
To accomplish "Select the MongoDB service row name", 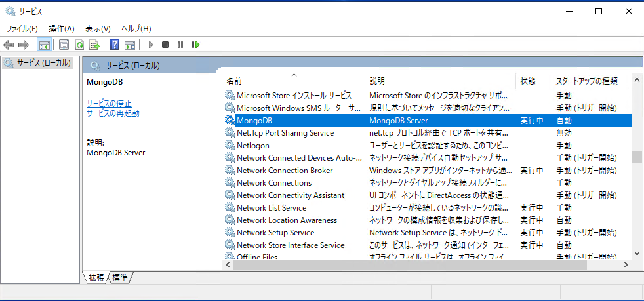I will point(254,121).
